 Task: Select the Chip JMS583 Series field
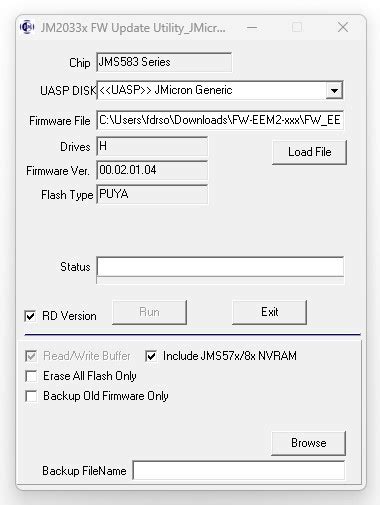(x=164, y=62)
